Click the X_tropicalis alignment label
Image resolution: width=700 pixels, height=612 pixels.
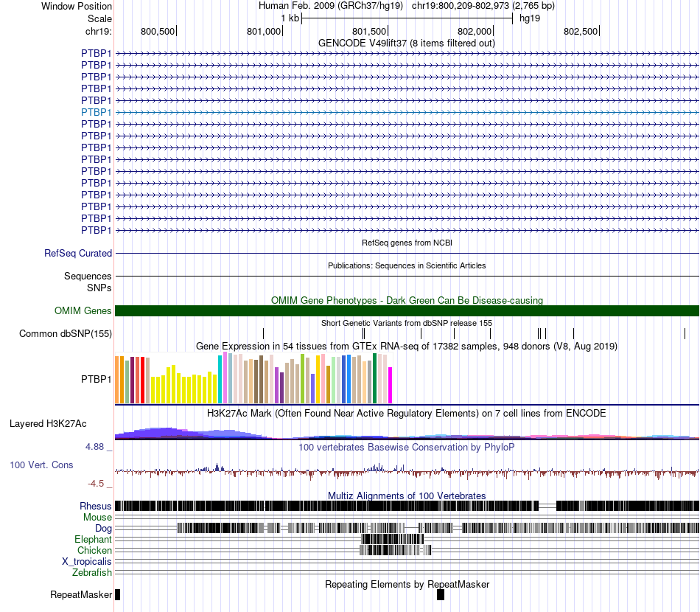coord(87,562)
